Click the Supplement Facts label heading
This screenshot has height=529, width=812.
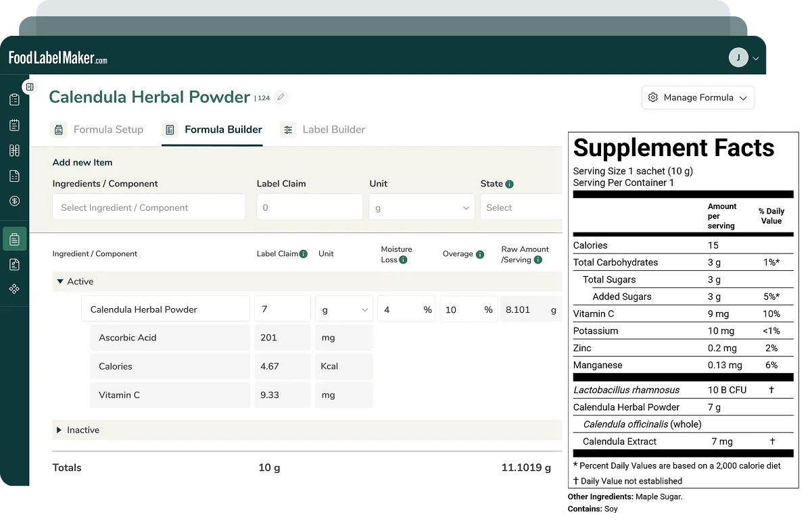pyautogui.click(x=673, y=148)
